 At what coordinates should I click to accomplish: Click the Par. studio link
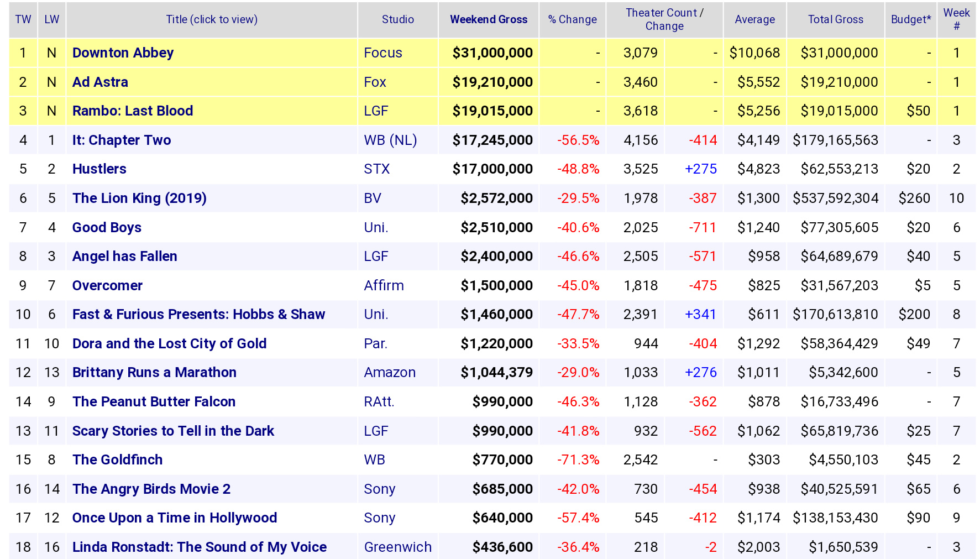[375, 344]
